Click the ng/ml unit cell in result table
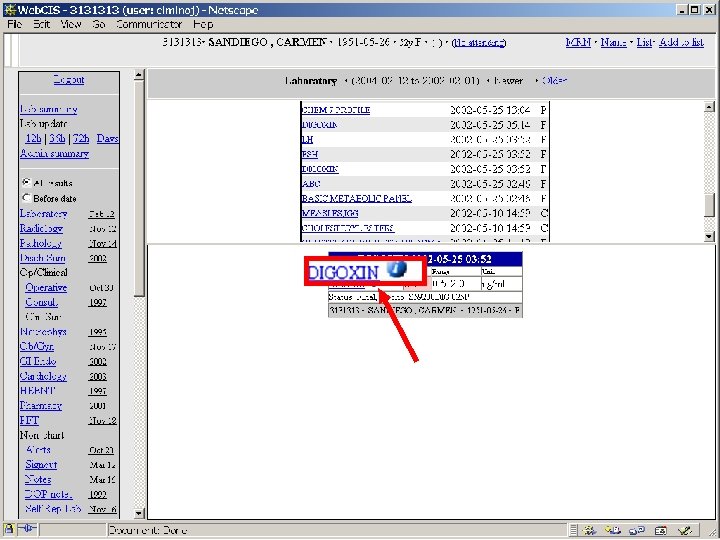This screenshot has height=540, width=720. [x=501, y=284]
